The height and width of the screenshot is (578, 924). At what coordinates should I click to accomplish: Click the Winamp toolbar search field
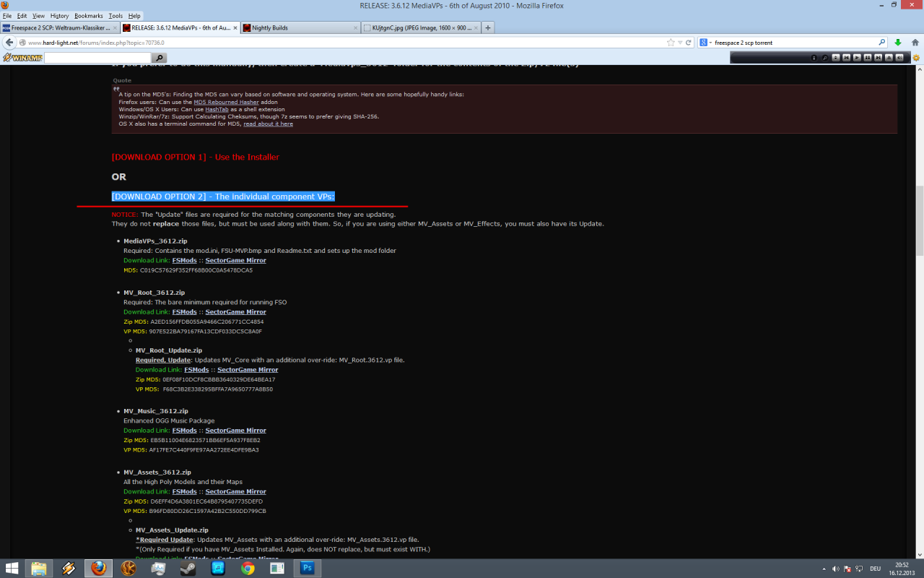pyautogui.click(x=97, y=57)
